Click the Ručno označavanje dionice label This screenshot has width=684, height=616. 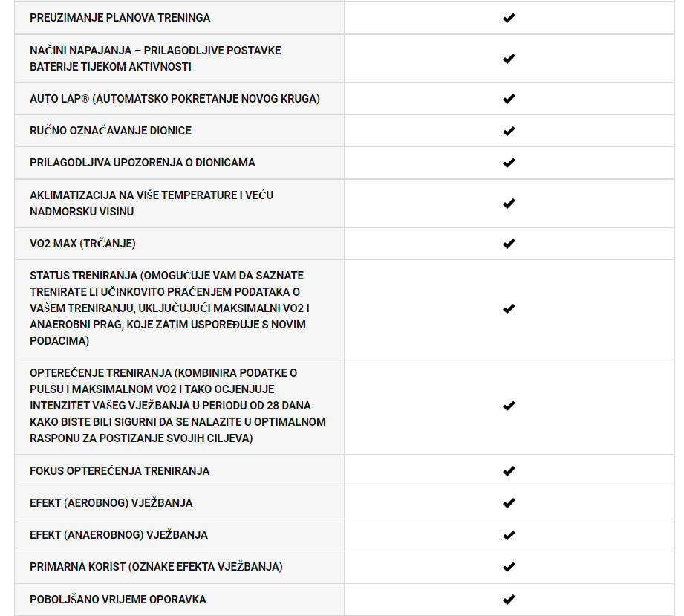(111, 131)
